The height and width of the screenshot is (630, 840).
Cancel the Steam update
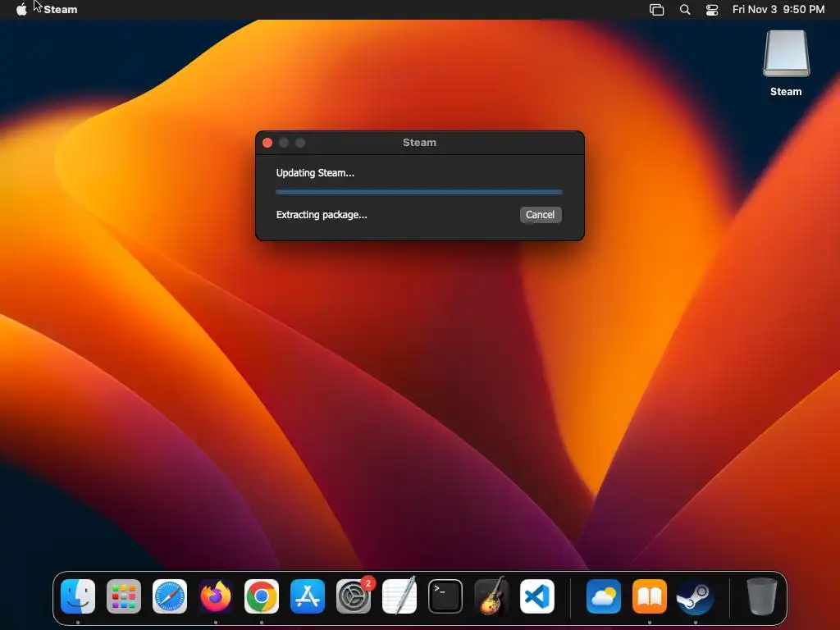point(541,215)
